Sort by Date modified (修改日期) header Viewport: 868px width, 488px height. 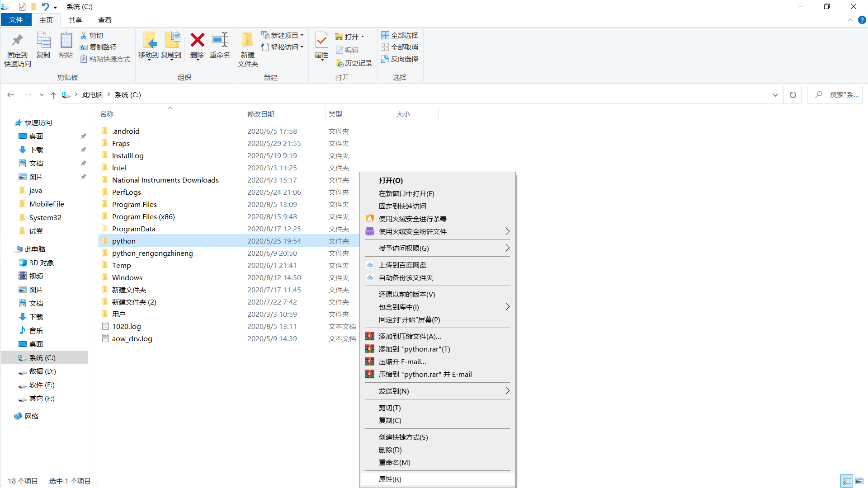click(x=261, y=114)
